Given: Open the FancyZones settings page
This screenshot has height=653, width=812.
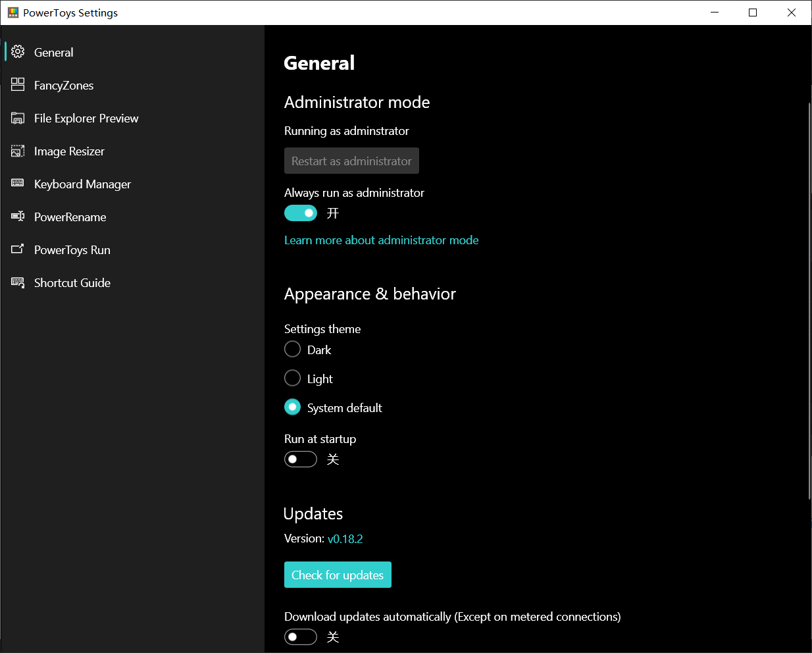Looking at the screenshot, I should point(64,86).
